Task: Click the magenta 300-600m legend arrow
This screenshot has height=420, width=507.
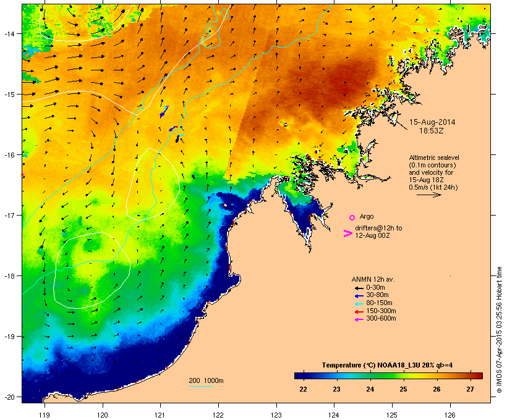Action: click(359, 319)
